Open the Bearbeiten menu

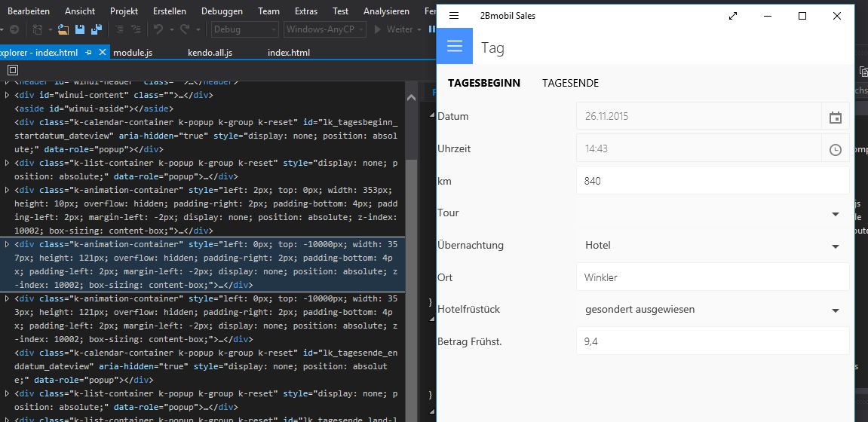pyautogui.click(x=28, y=11)
